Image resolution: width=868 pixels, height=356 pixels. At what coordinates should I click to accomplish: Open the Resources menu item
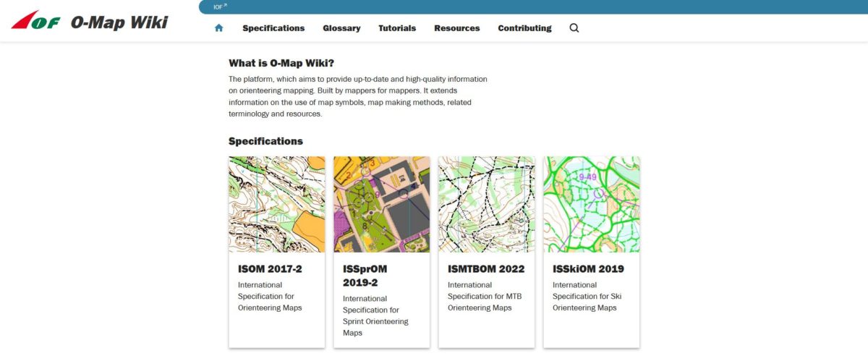click(x=457, y=28)
